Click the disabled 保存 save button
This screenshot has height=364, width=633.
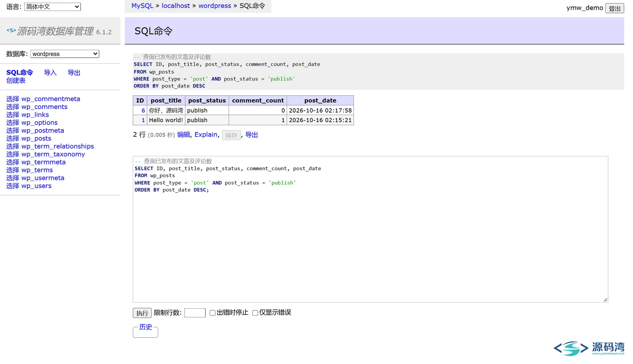click(x=231, y=135)
